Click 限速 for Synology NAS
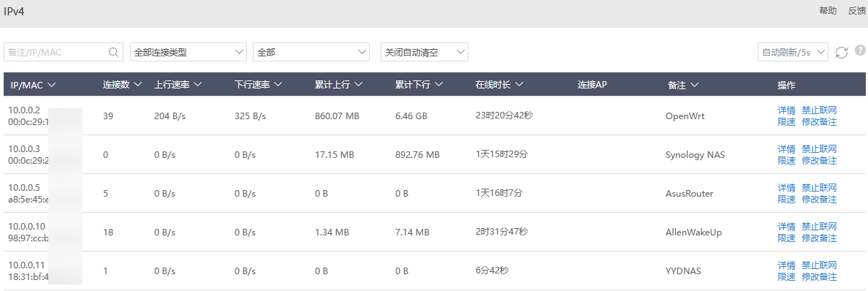Image resolution: width=868 pixels, height=291 pixels. [x=787, y=160]
